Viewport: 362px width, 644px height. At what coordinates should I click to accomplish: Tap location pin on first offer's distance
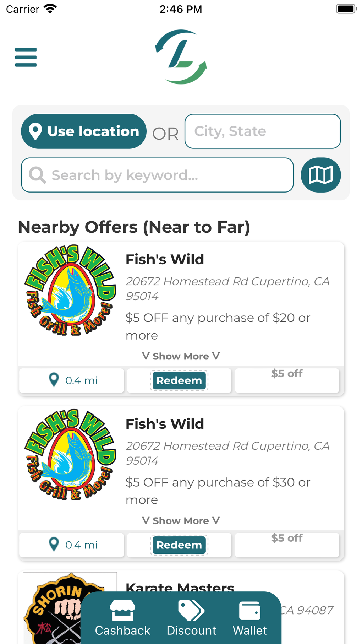[54, 380]
